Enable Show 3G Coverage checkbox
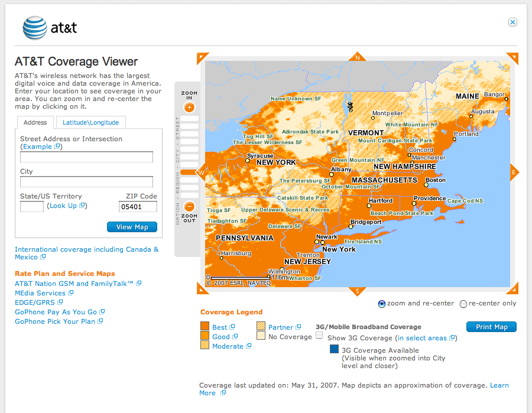The width and height of the screenshot is (532, 413). point(319,336)
